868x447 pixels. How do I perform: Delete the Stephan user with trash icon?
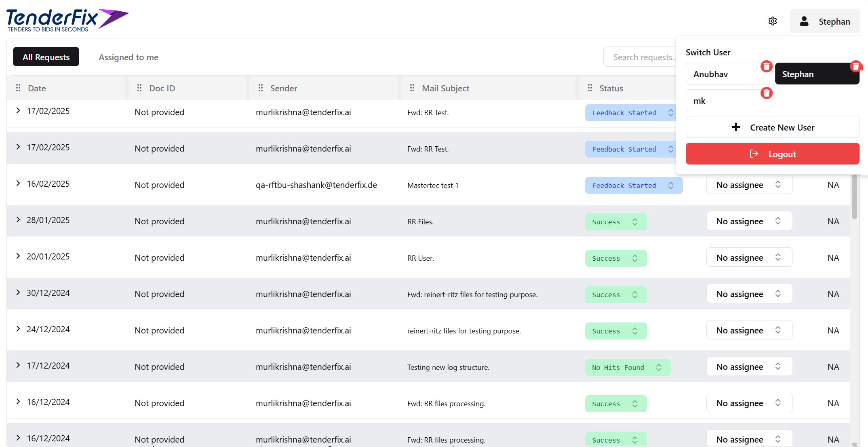click(855, 66)
